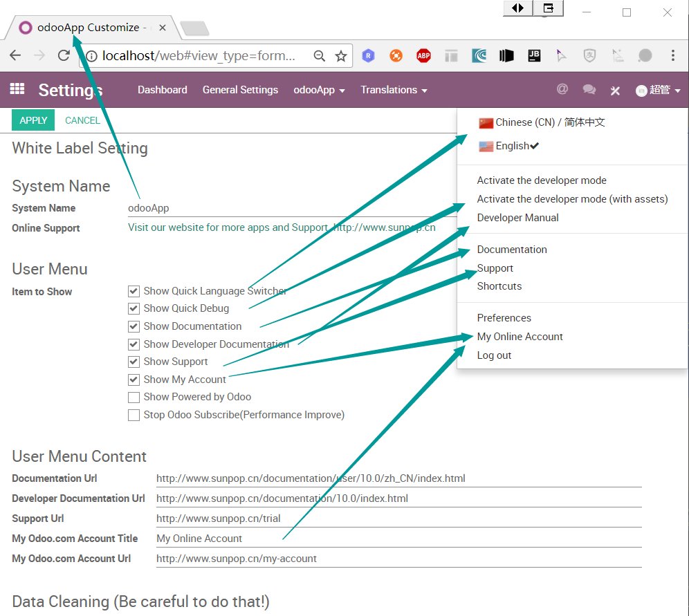
Task: Open General Settings in top navigation
Action: click(240, 90)
